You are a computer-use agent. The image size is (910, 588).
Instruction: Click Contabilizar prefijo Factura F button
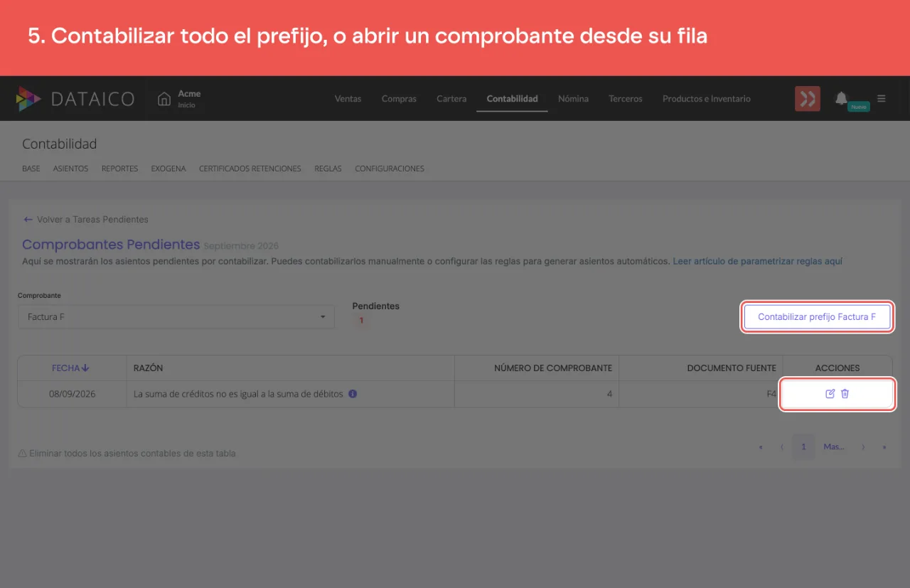click(x=817, y=316)
